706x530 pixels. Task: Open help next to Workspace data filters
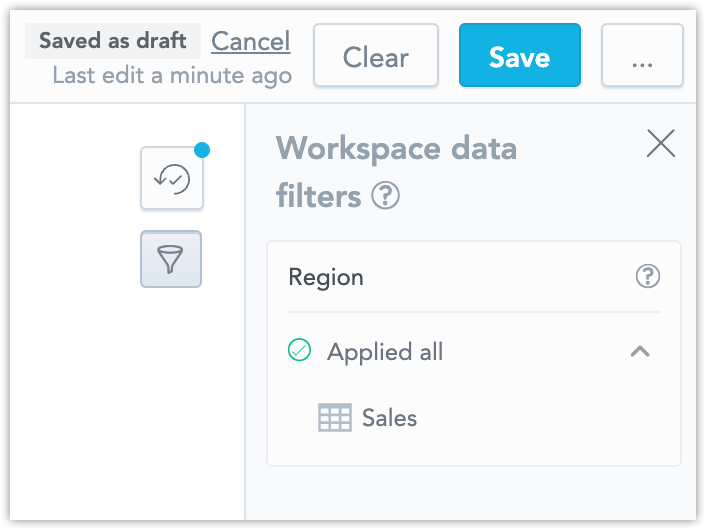[385, 195]
